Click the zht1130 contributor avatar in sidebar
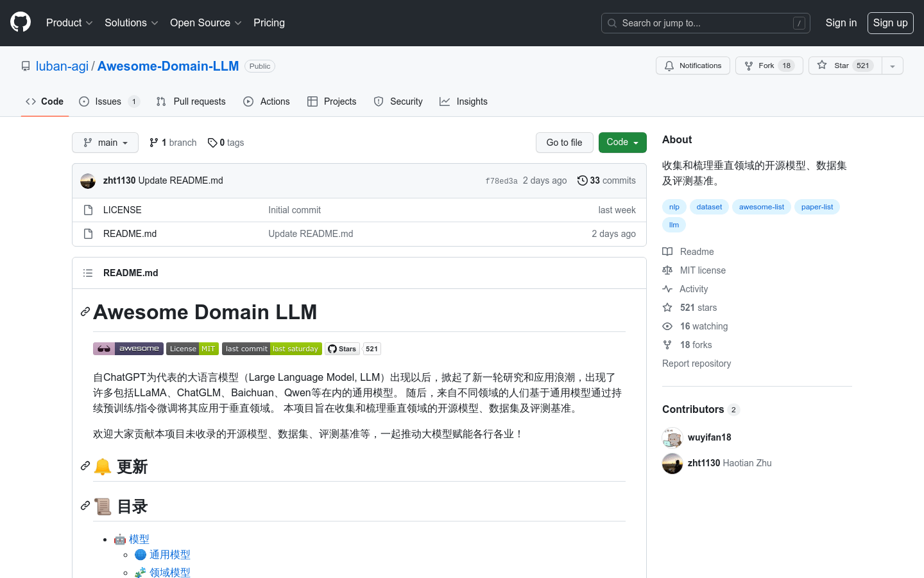Image resolution: width=924 pixels, height=578 pixels. click(x=672, y=464)
